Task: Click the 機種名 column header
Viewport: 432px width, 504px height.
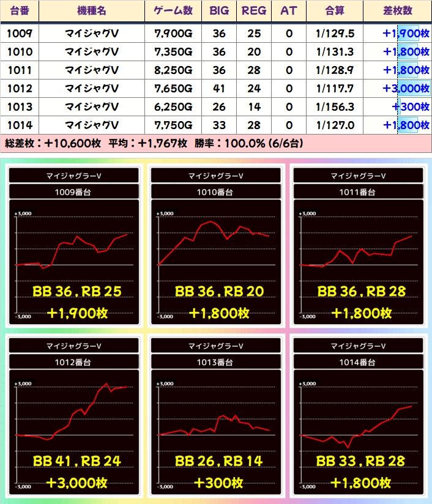Action: coord(92,11)
